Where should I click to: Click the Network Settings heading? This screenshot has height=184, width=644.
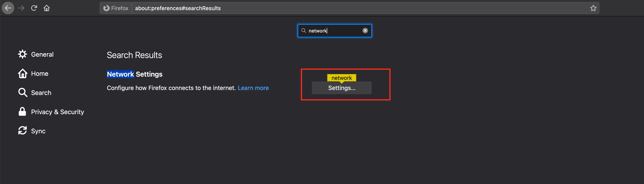click(x=135, y=74)
